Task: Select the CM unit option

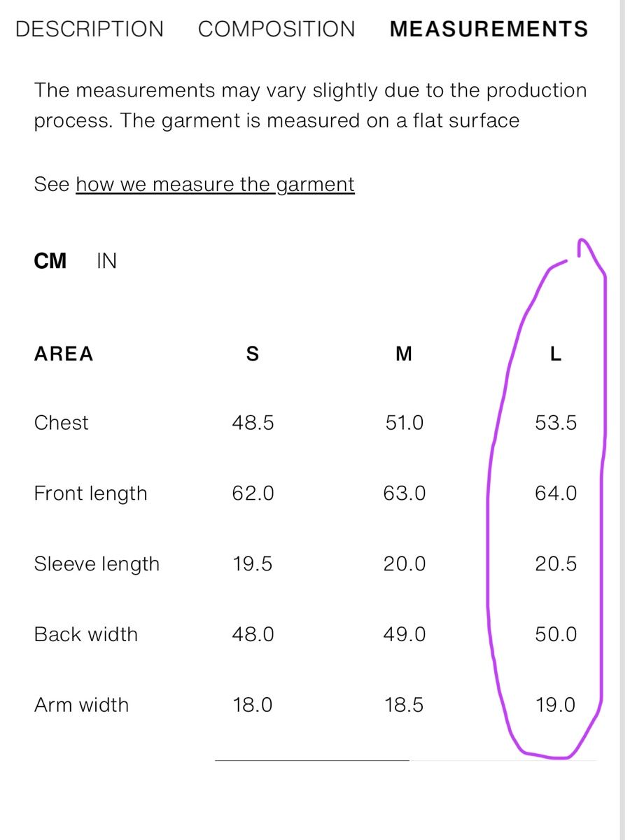Action: click(50, 262)
